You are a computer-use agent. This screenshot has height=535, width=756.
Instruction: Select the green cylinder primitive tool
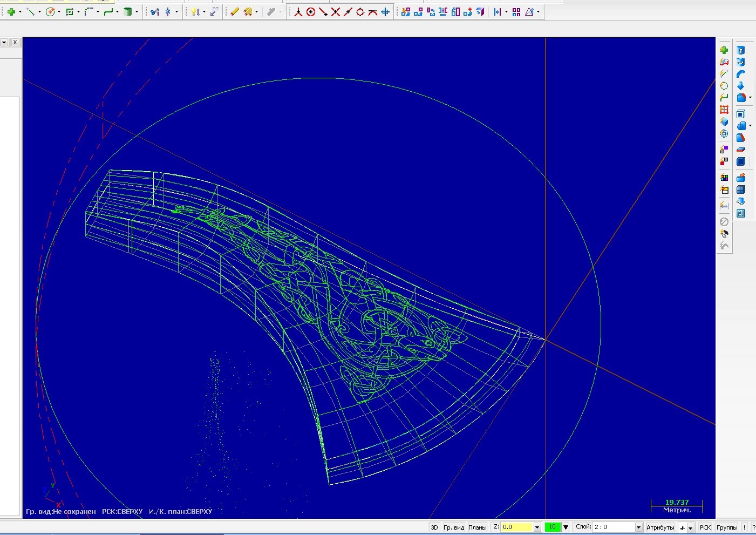pyautogui.click(x=127, y=12)
